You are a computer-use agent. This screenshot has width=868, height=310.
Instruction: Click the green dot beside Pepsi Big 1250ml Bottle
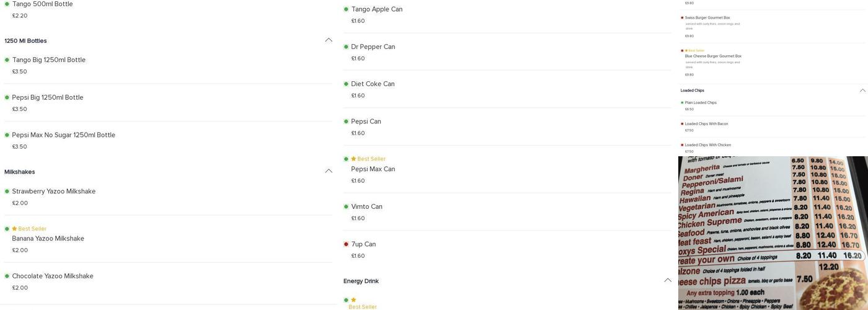7,97
